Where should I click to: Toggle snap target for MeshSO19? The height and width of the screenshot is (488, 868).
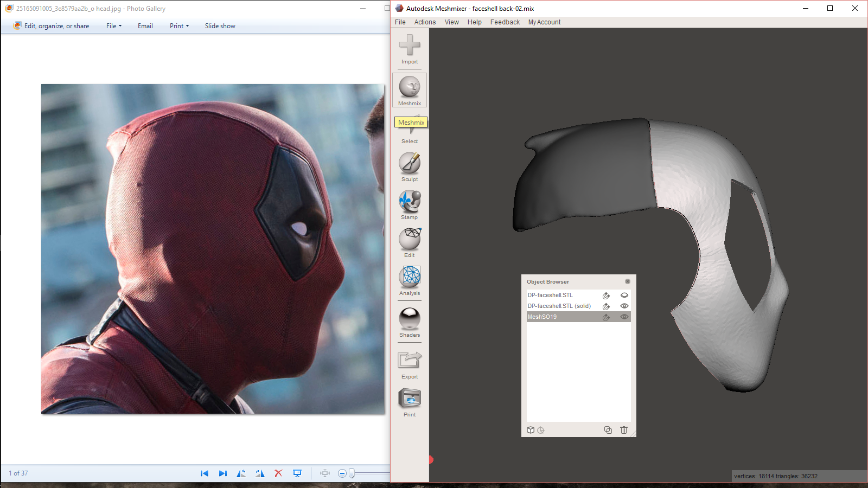click(607, 317)
